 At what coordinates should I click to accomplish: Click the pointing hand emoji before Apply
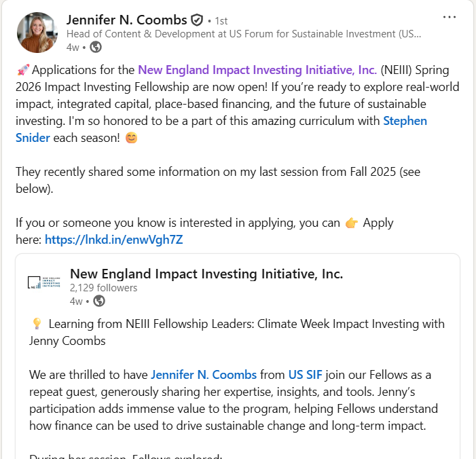tap(352, 223)
